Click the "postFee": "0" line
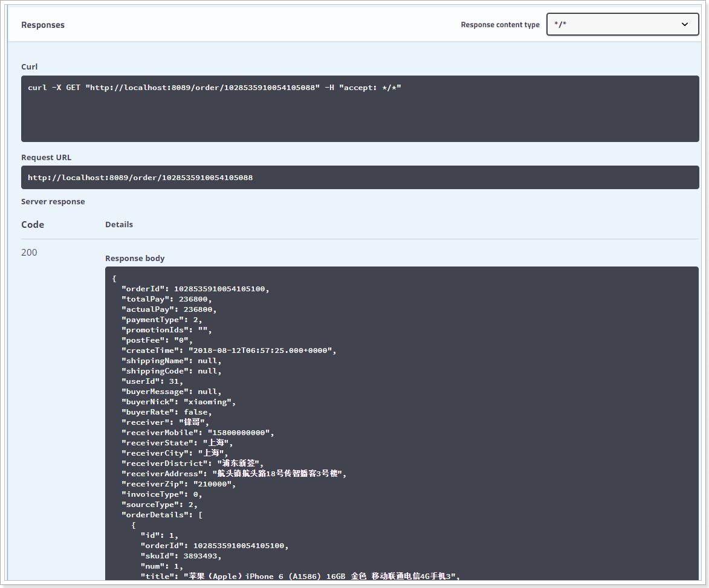709x588 pixels. point(157,340)
